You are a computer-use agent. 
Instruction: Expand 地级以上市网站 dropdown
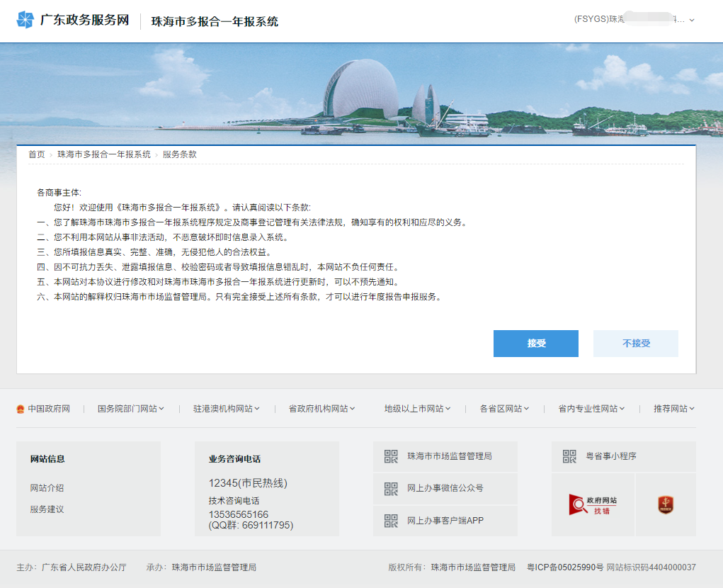417,409
